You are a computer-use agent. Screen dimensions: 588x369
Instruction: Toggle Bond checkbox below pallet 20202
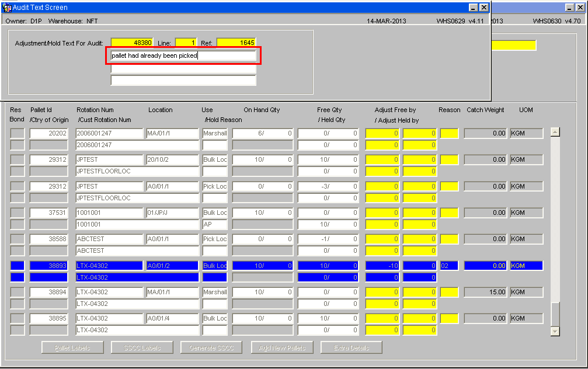(x=18, y=145)
